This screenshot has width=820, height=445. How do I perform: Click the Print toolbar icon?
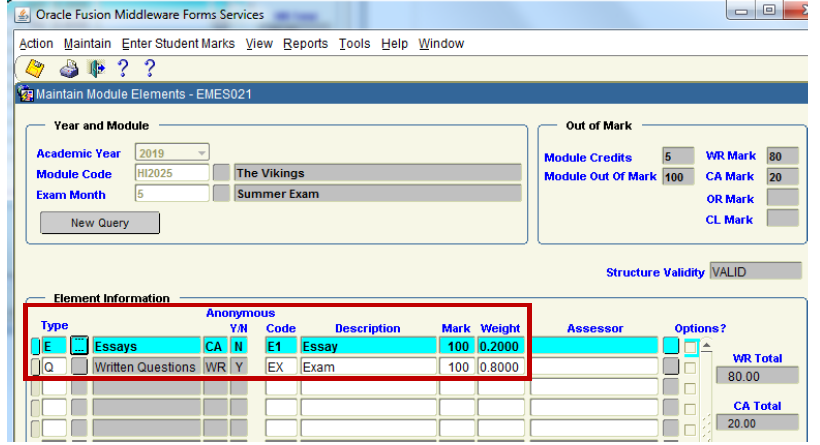click(70, 69)
